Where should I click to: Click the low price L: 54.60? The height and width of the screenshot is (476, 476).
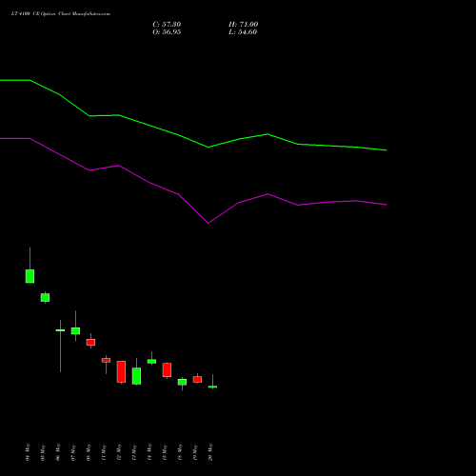[243, 32]
